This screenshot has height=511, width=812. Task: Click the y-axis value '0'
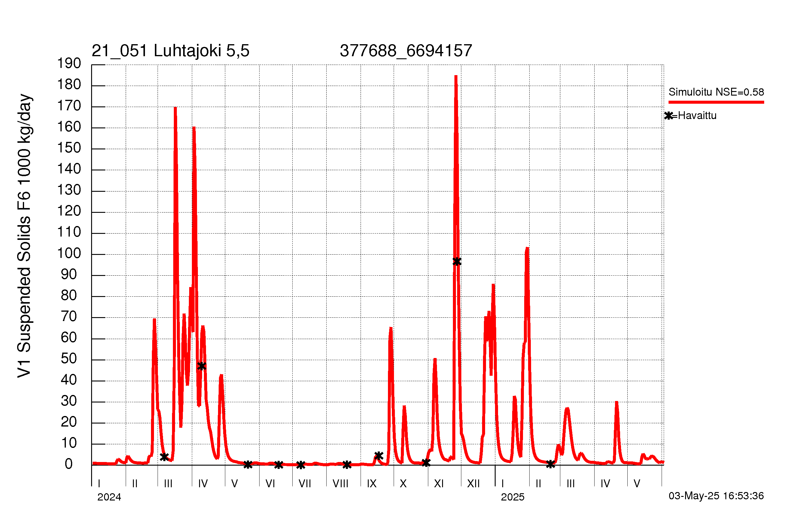(x=69, y=464)
